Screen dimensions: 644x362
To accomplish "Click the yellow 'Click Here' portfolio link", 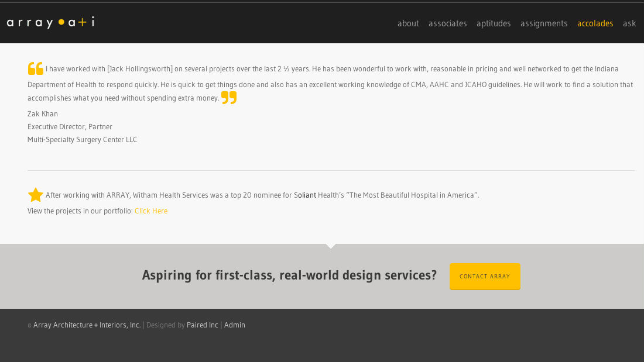I will [150, 211].
